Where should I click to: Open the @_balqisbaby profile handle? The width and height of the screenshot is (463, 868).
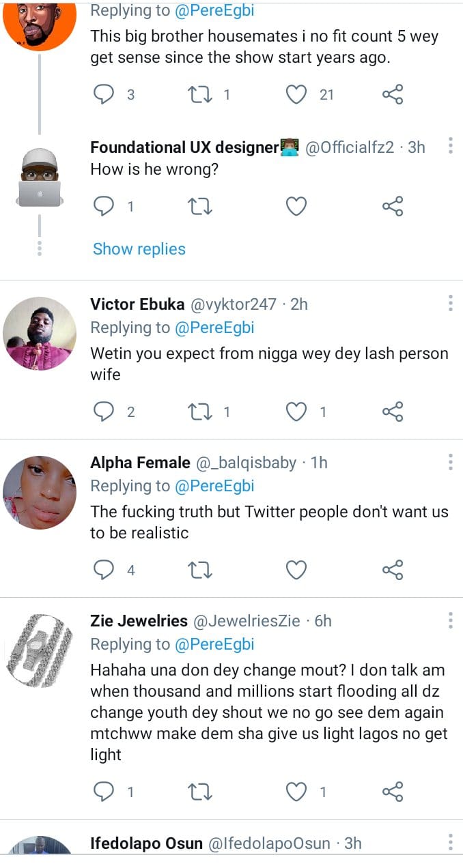pyautogui.click(x=247, y=463)
